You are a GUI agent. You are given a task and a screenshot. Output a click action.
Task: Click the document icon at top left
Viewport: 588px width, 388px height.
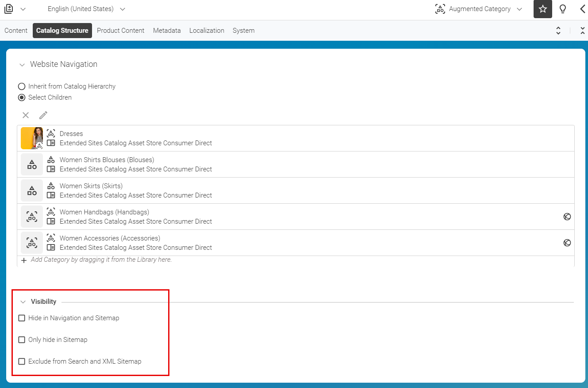tap(9, 9)
